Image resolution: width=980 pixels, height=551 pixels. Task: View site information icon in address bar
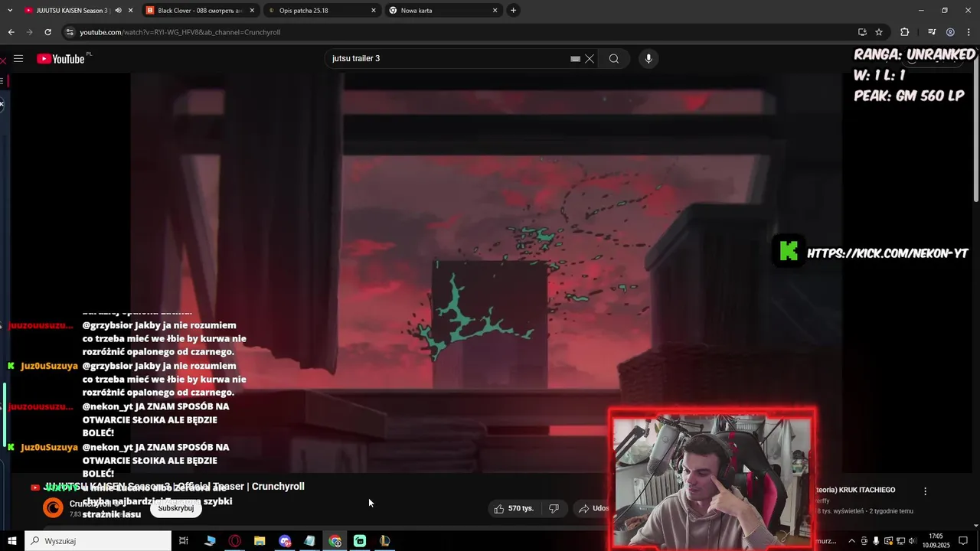pos(70,32)
